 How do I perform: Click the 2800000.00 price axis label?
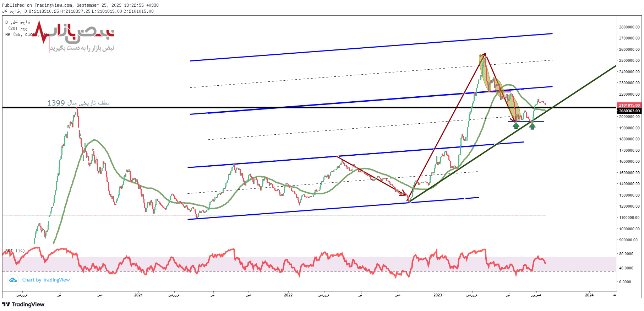(629, 27)
